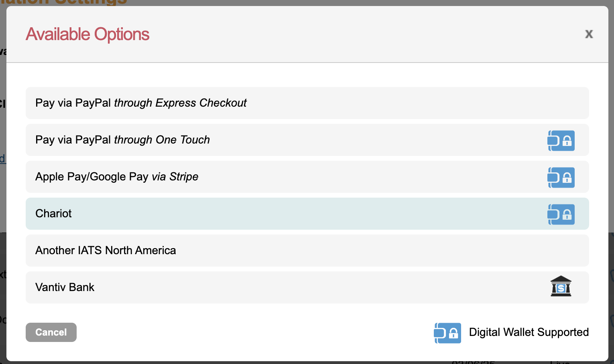
Task: Click the digital wallet icon beside PayPal One Touch
Action: (561, 141)
